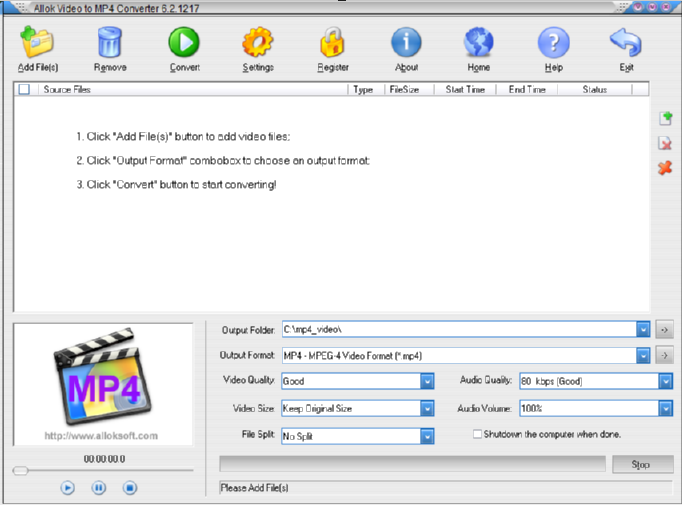Click the Status column header
The image size is (682, 505).
pos(595,89)
